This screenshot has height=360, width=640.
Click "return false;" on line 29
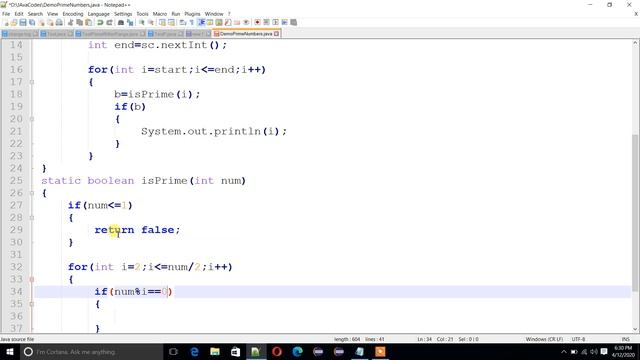[x=137, y=230]
